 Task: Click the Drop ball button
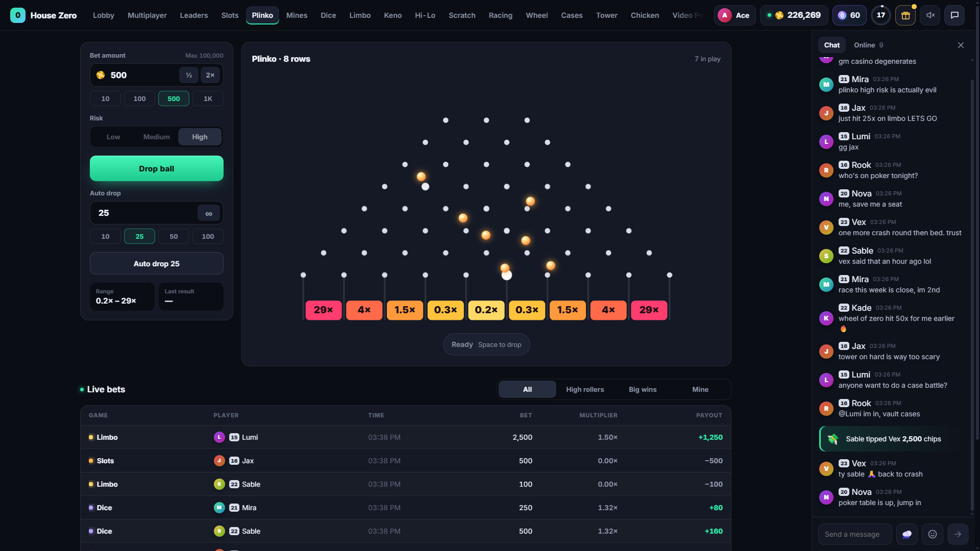coord(157,168)
